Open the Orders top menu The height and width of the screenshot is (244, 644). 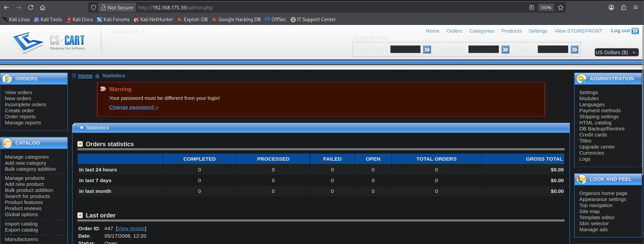(454, 31)
